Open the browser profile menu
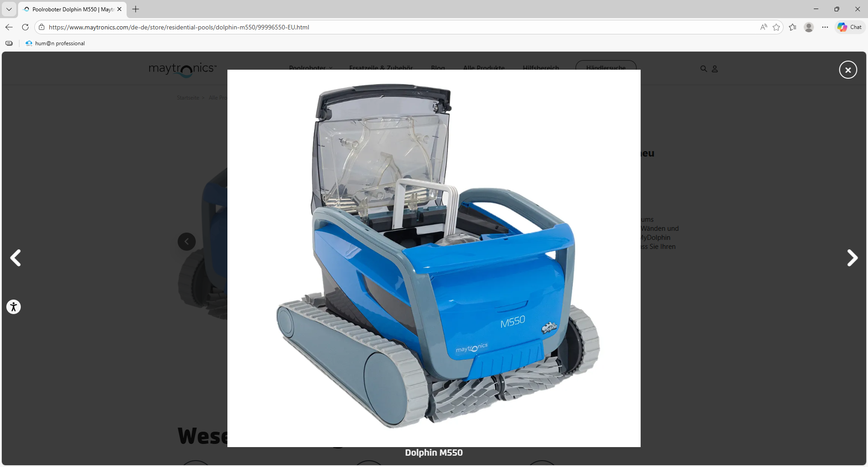 [x=809, y=27]
